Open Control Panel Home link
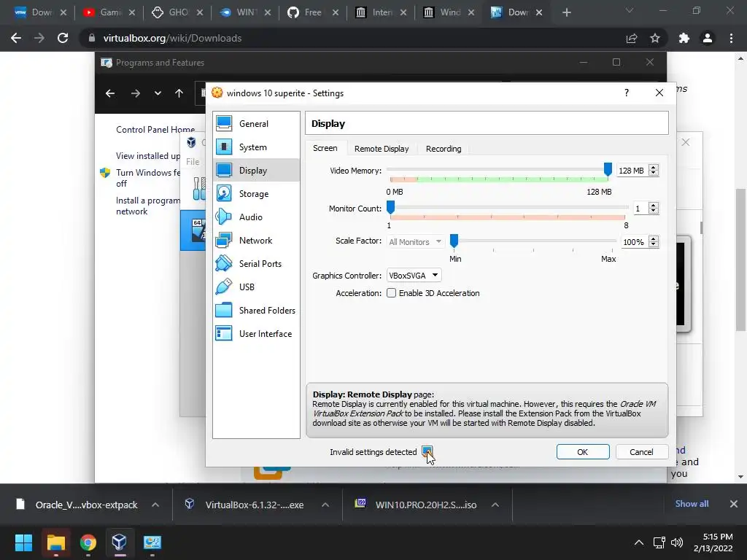Viewport: 747px width, 560px height. pos(155,130)
